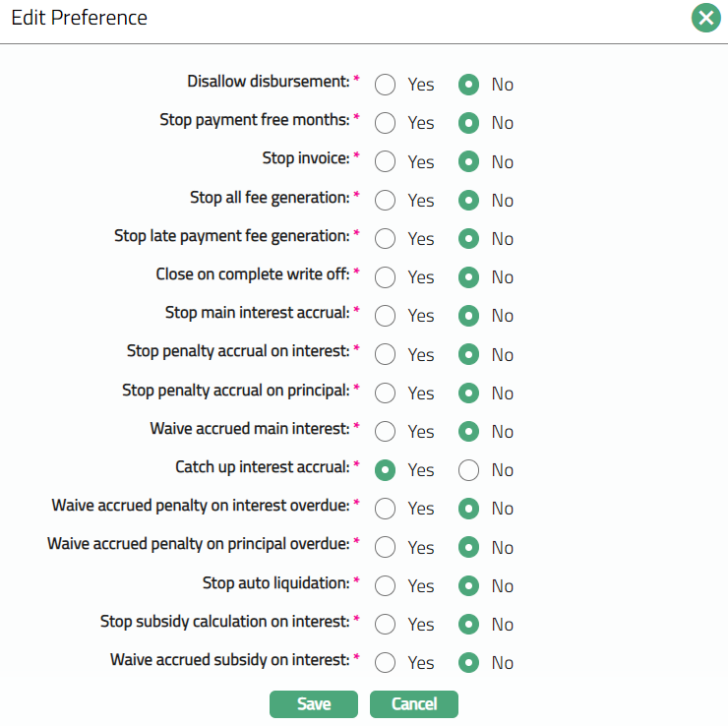Enable Stop subsidy calculation on interest with Yes
The height and width of the screenshot is (726, 728).
click(x=386, y=625)
